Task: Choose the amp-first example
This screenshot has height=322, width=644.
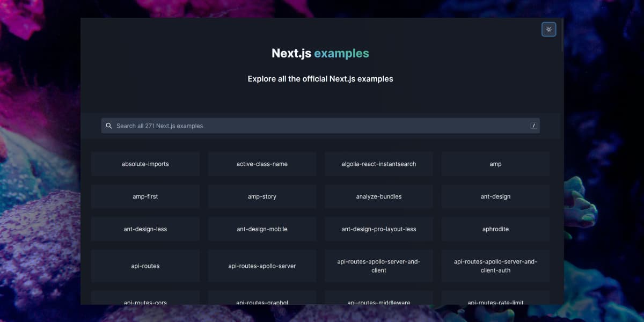Action: 145,196
